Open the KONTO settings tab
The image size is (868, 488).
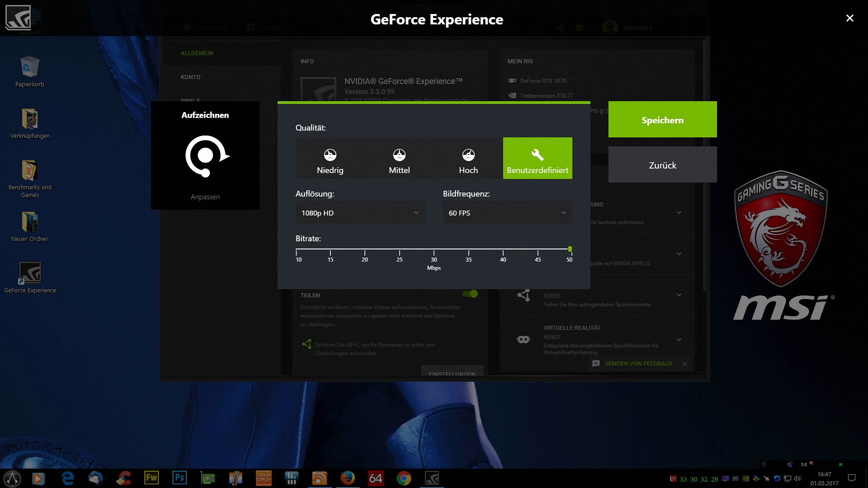click(191, 77)
